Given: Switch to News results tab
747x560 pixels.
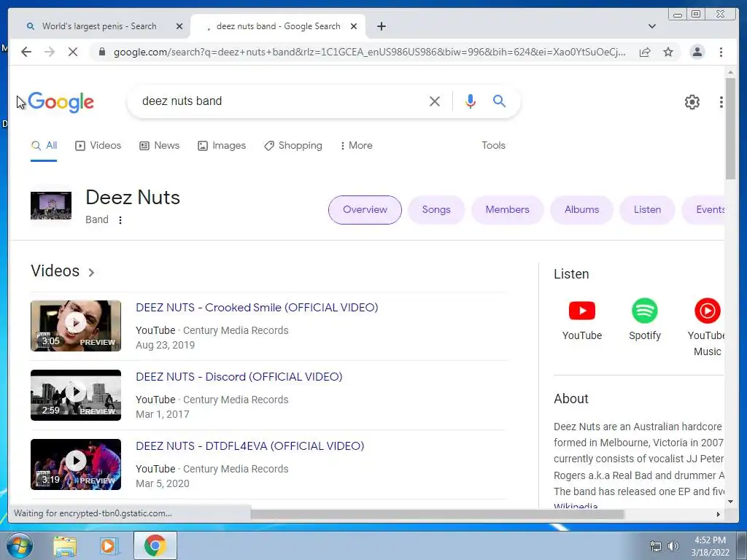Looking at the screenshot, I should point(159,146).
